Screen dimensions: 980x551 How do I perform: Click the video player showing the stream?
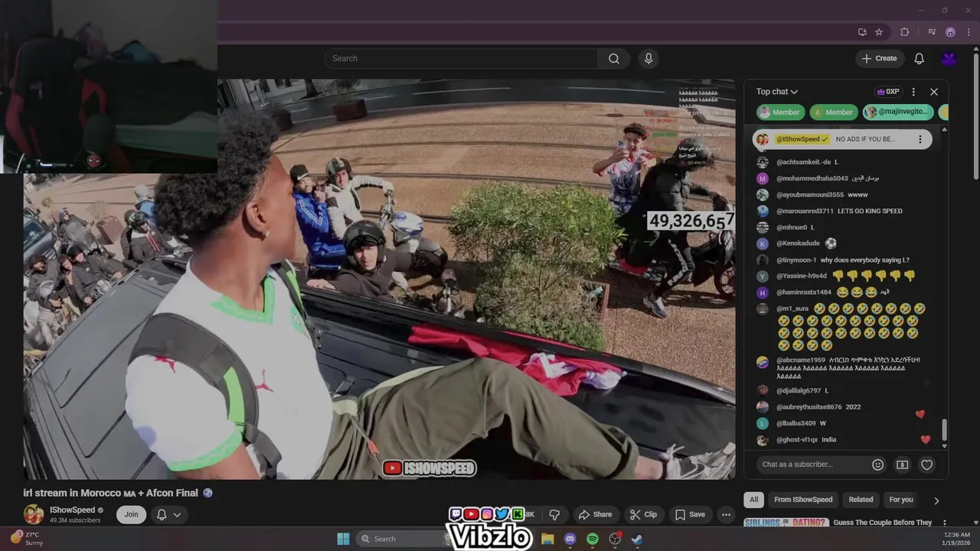point(380,279)
